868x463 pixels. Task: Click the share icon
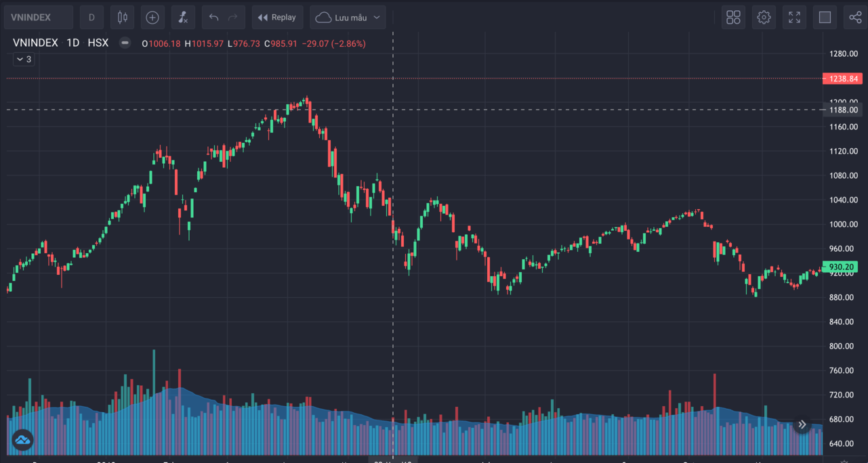tap(855, 18)
